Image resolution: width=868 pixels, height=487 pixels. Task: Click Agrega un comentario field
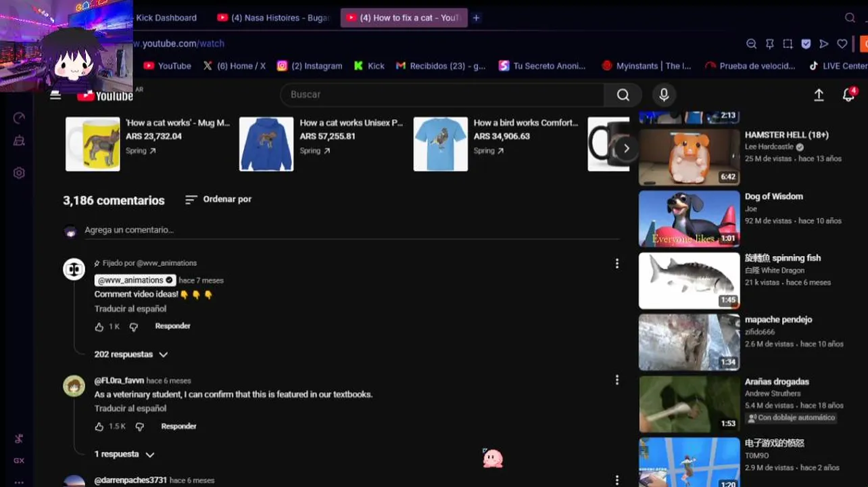[352, 230]
